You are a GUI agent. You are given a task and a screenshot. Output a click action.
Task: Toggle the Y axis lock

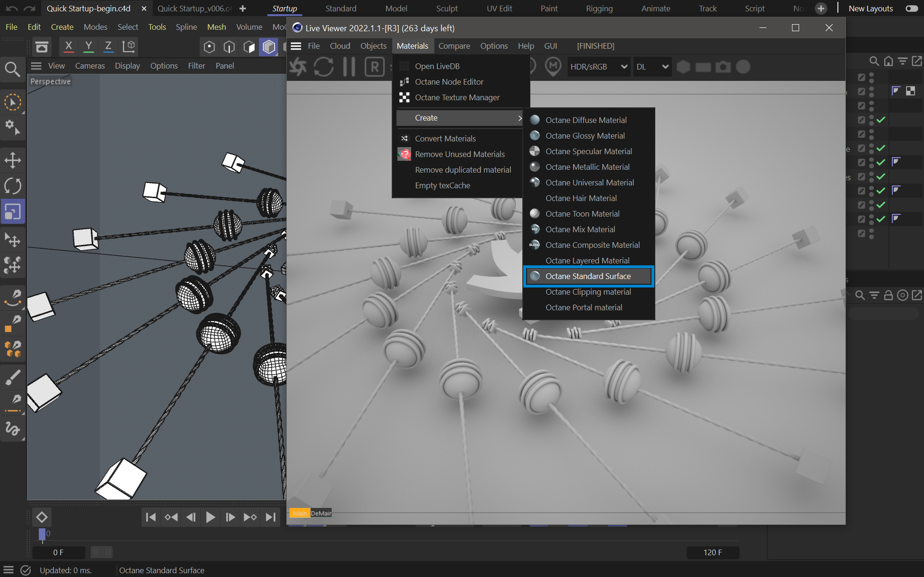click(88, 46)
